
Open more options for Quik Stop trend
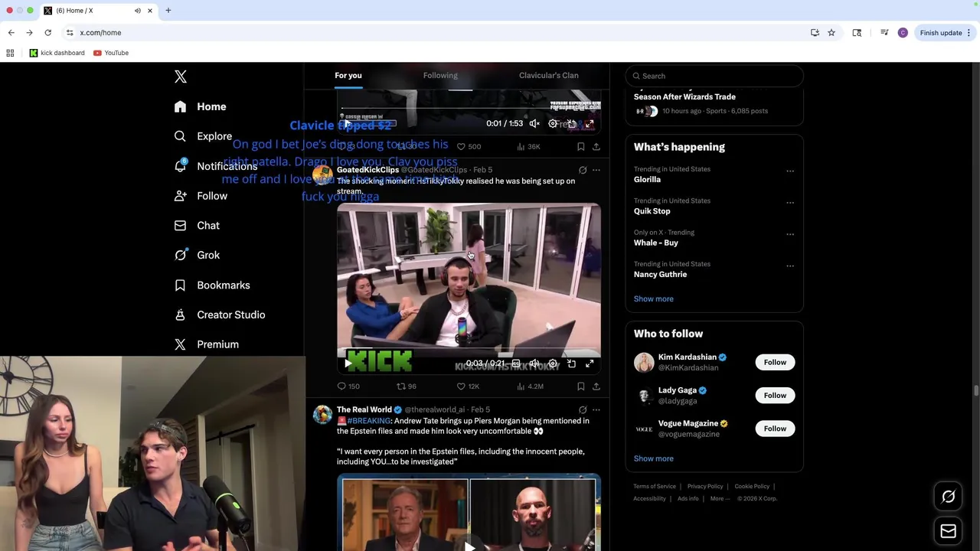tap(790, 203)
